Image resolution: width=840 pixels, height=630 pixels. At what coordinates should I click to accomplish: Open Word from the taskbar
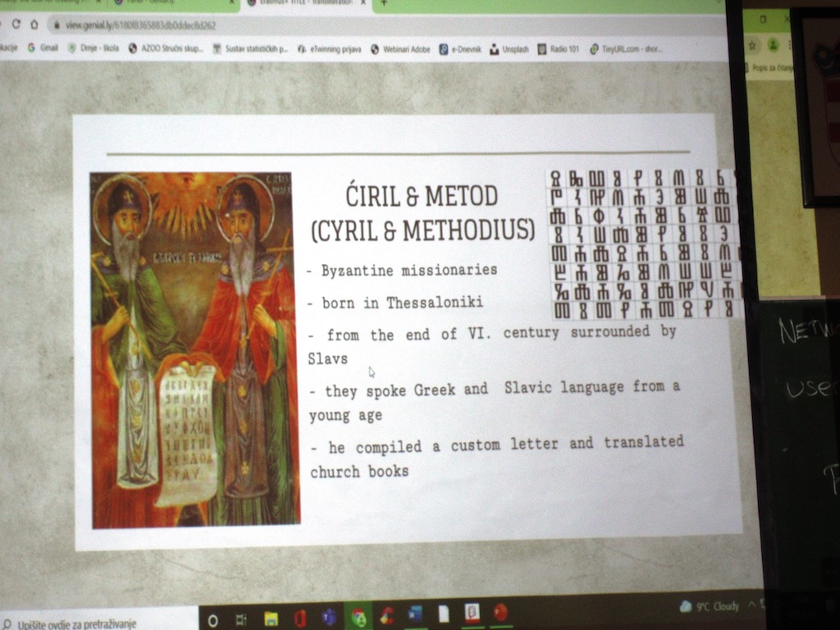tap(414, 614)
